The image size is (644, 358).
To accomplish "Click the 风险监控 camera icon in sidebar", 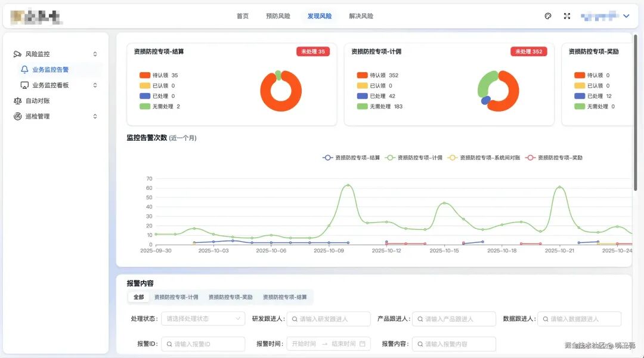I will coord(16,54).
